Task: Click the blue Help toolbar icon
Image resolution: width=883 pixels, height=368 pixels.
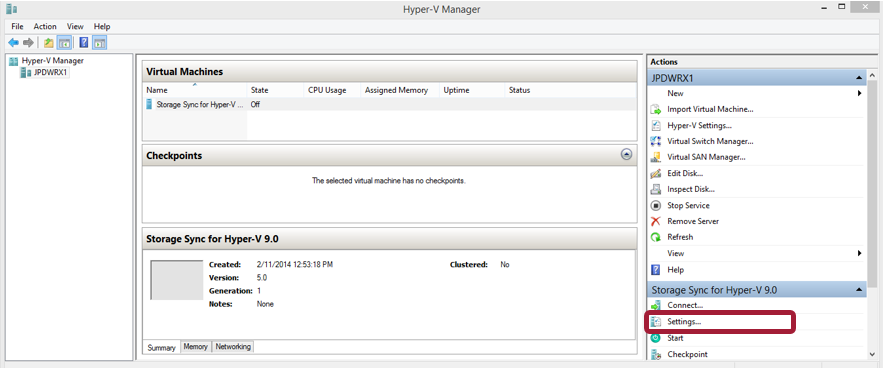Action: (x=84, y=43)
